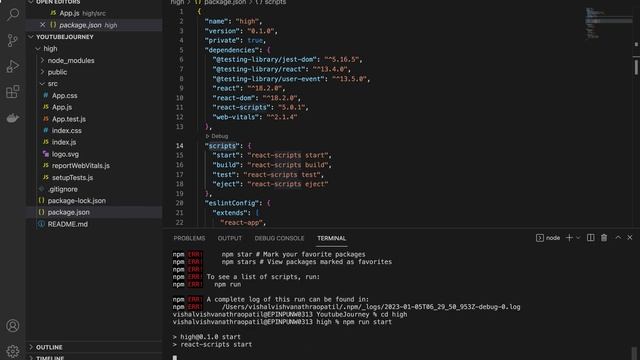Image resolution: width=640 pixels, height=360 pixels.
Task: Click the true value on line 4
Action: point(255,40)
